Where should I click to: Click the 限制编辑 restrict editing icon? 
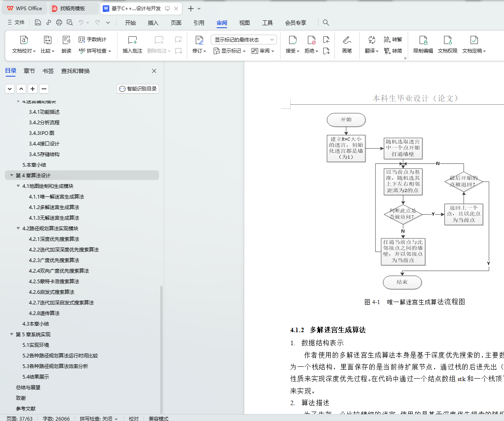click(x=423, y=40)
